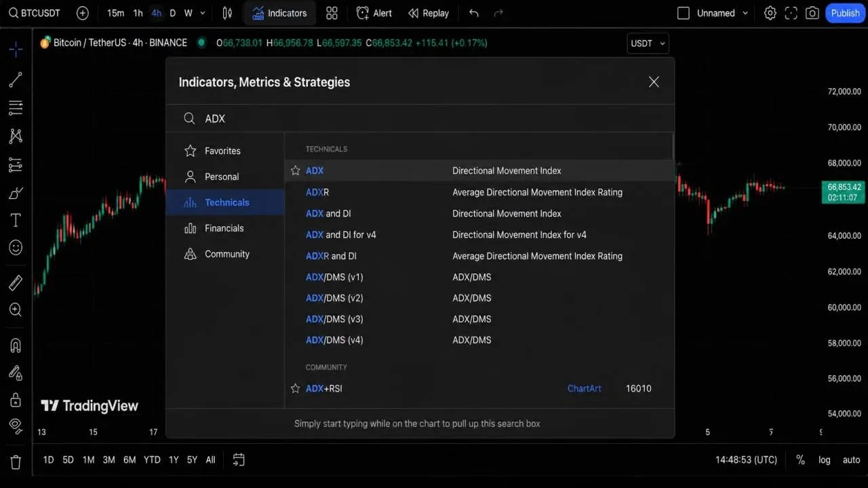Select the ruler measure tool
The width and height of the screenshot is (868, 488).
click(x=16, y=282)
